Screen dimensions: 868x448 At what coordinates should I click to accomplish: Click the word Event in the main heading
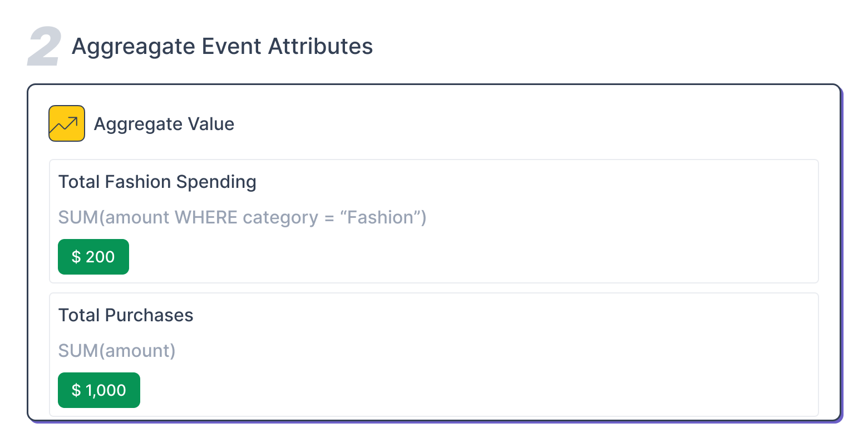232,46
